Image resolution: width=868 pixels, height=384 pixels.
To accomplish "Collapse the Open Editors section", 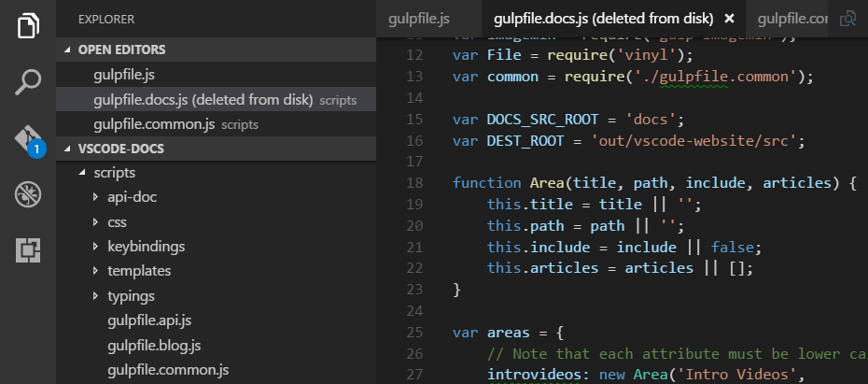I will pyautogui.click(x=67, y=50).
